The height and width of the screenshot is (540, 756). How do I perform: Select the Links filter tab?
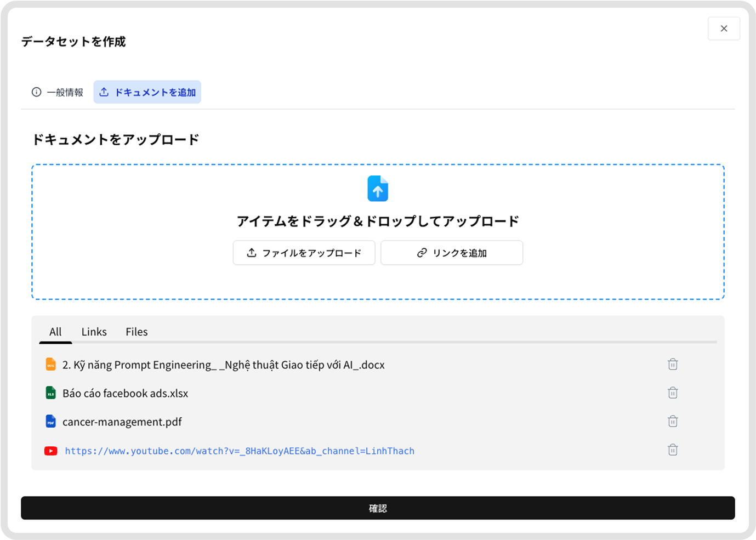[93, 331]
